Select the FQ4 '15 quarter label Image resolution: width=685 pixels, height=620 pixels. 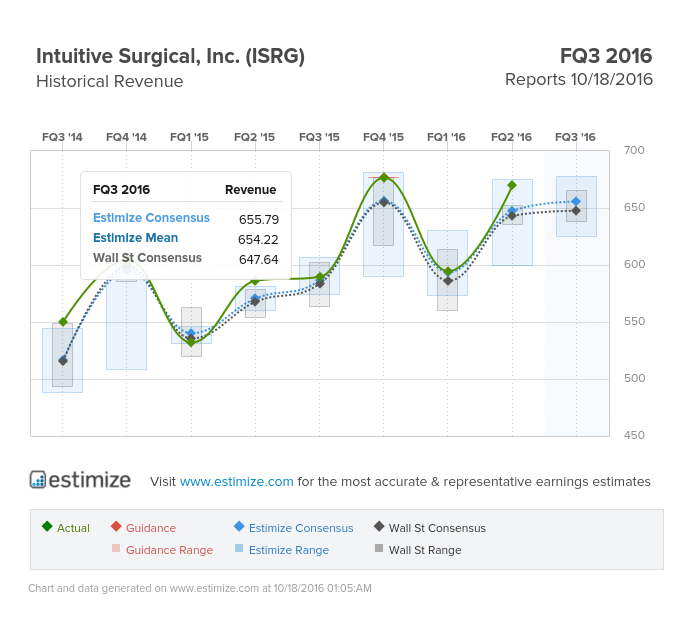click(x=383, y=137)
